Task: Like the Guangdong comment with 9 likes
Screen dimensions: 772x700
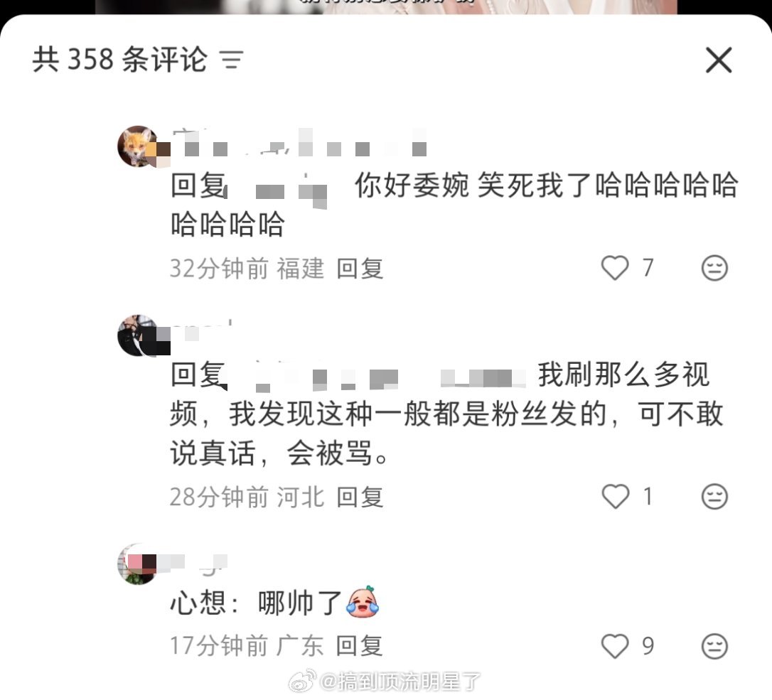Action: coord(615,646)
